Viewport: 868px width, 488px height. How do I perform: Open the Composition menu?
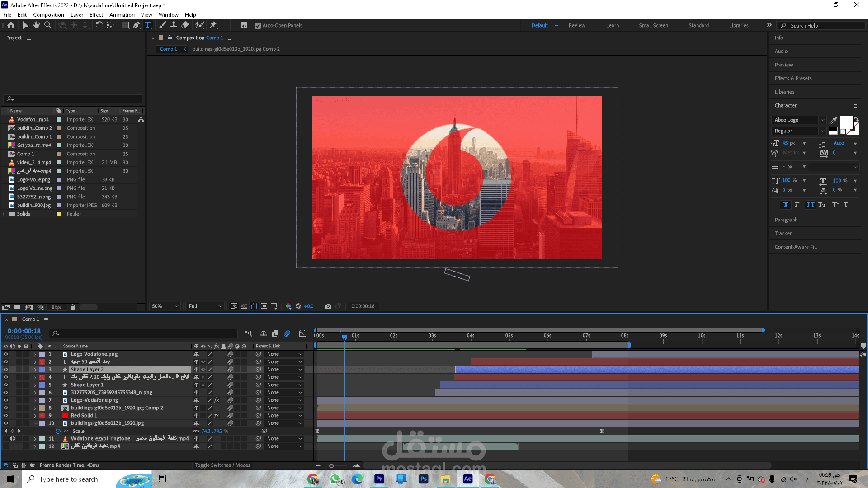pyautogui.click(x=48, y=15)
